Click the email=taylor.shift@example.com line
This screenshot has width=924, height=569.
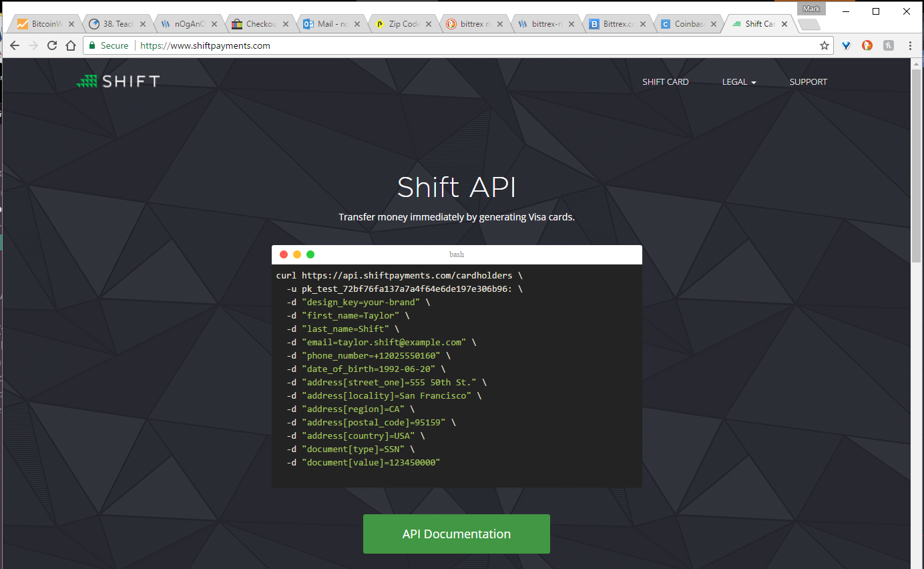[x=381, y=342]
